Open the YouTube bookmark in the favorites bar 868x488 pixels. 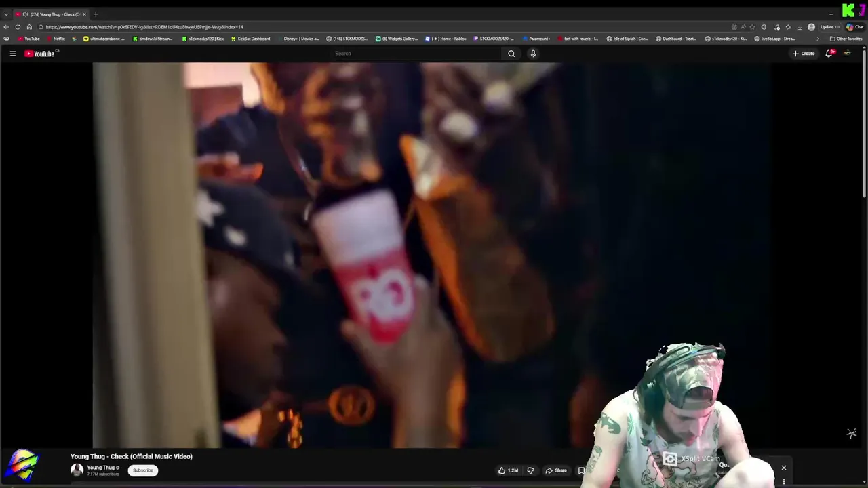(28, 39)
